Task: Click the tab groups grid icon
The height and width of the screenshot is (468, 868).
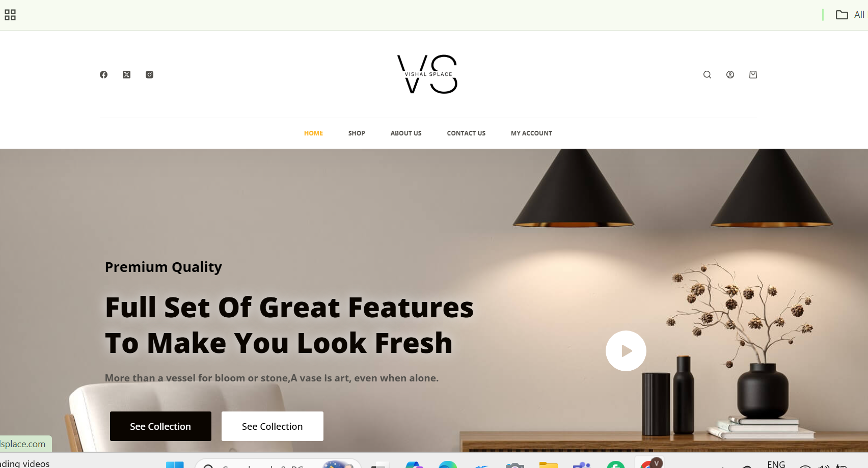Action: 10,15
